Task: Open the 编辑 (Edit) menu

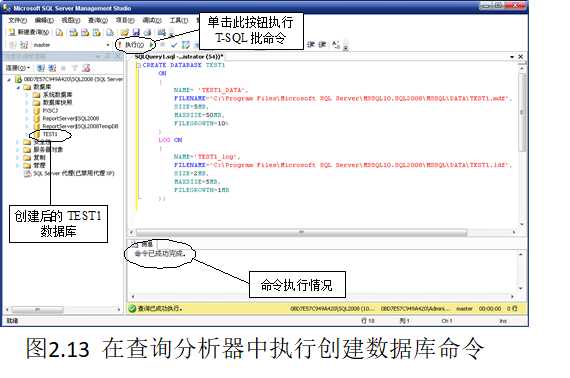Action: coord(44,20)
